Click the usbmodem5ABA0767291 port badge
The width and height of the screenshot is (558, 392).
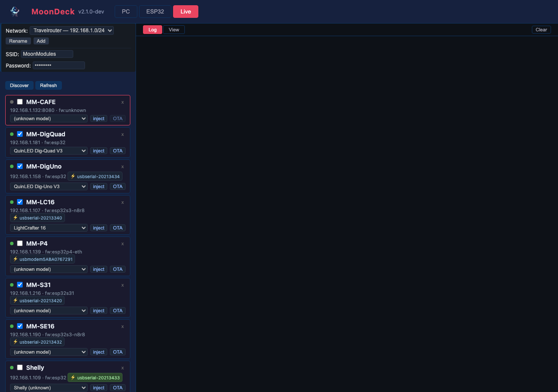coord(42,259)
